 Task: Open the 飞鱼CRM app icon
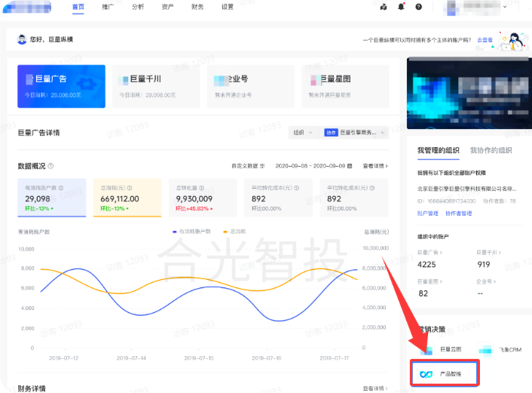click(x=485, y=349)
